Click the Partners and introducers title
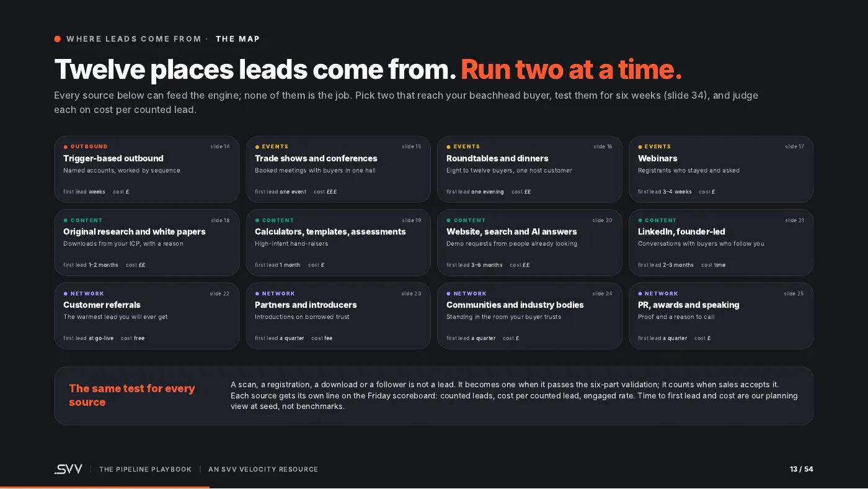Viewport: 868px width, 489px height. [x=306, y=305]
